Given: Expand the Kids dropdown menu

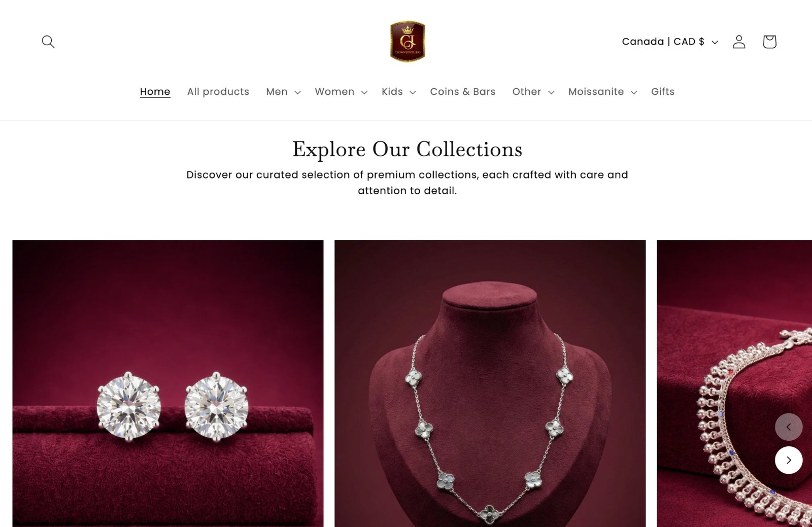Looking at the screenshot, I should (398, 92).
